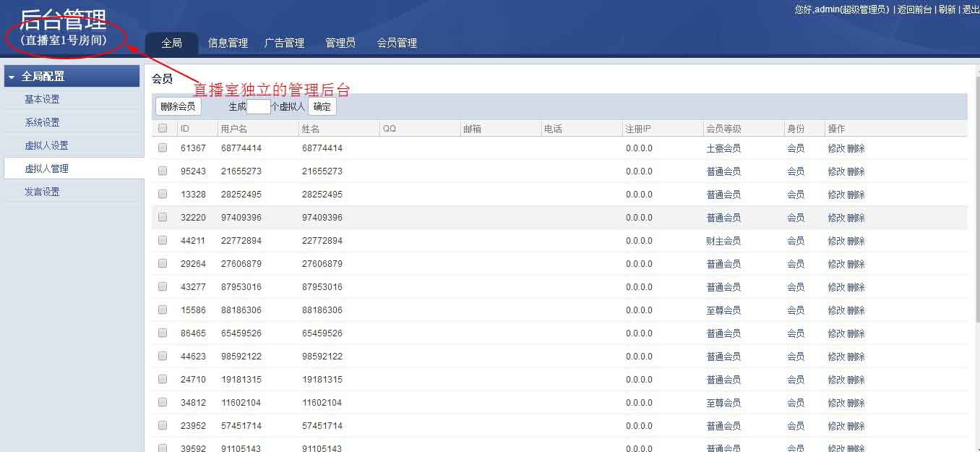
Task: Collapse the 全局配置 sidebar section arrow
Action: (12, 77)
